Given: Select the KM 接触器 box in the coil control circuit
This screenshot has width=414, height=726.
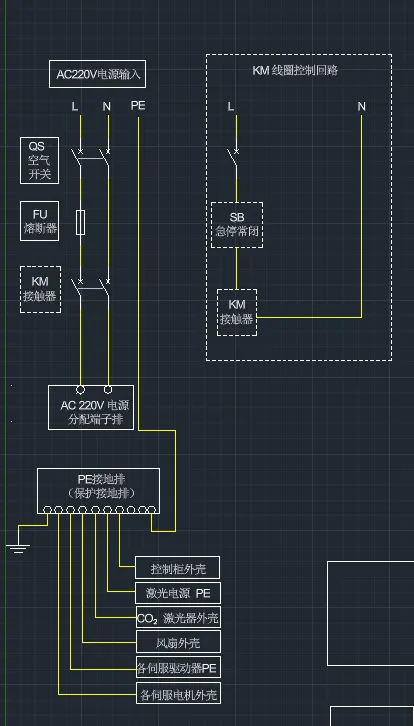Looking at the screenshot, I should point(237,313).
